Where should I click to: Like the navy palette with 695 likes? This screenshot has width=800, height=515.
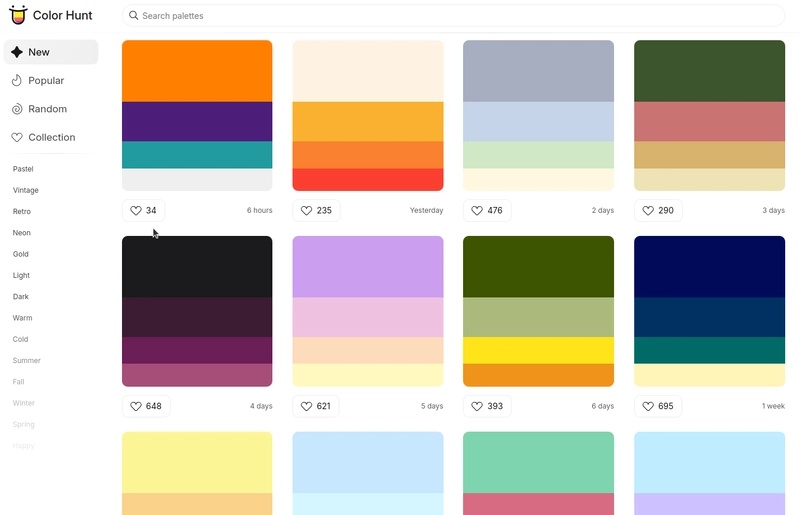pos(658,406)
